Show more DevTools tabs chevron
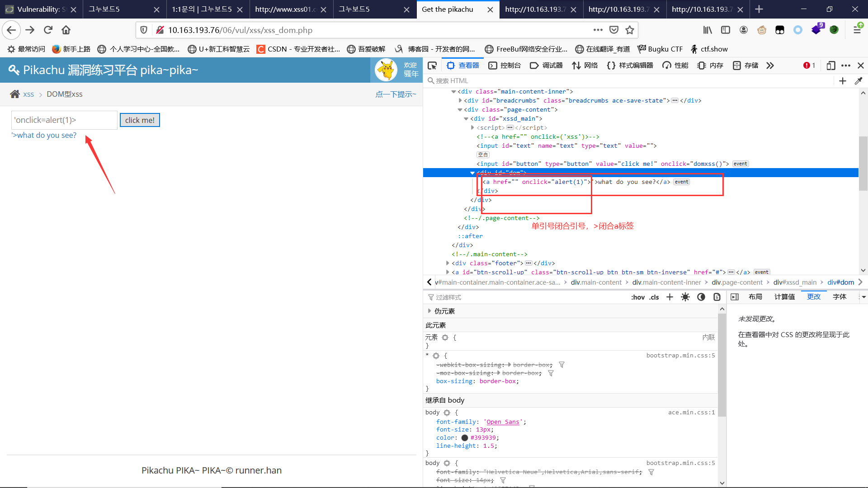The width and height of the screenshot is (868, 488). click(x=770, y=66)
